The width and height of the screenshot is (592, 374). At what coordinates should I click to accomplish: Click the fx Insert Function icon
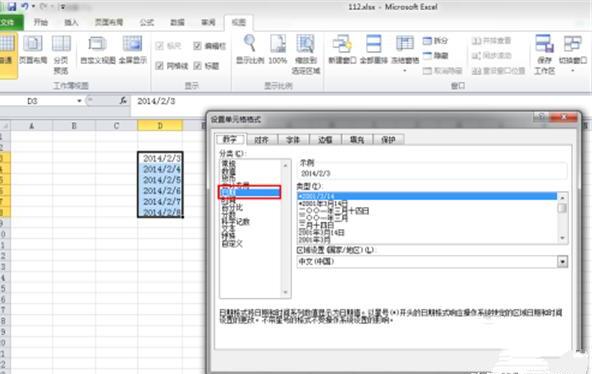[123, 101]
